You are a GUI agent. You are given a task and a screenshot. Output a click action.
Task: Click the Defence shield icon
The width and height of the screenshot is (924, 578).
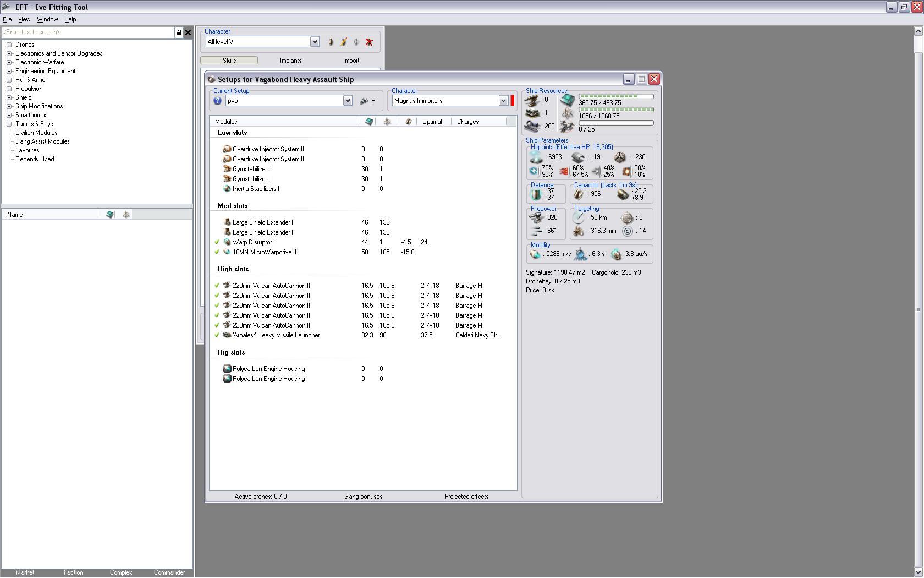[536, 194]
